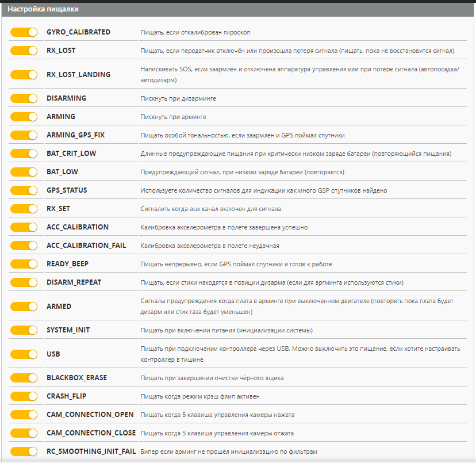Screen dimensions: 476x463
Task: Toggle the BLACKBOX_ERASE beeper switch
Action: click(24, 378)
